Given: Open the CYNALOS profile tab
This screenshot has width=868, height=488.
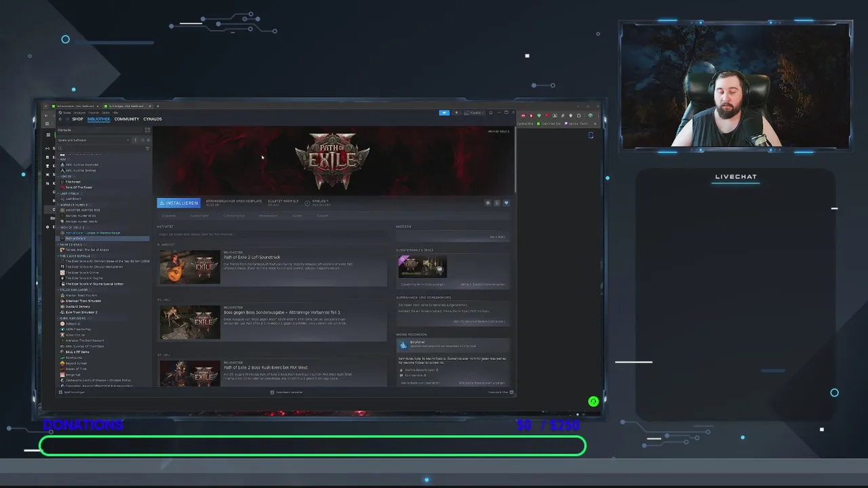Looking at the screenshot, I should (x=153, y=119).
